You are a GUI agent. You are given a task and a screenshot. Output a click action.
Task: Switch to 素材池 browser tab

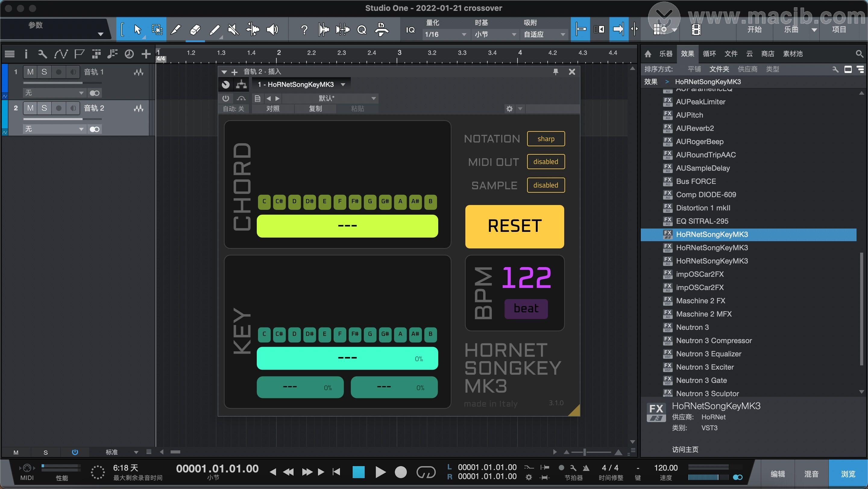[793, 54]
